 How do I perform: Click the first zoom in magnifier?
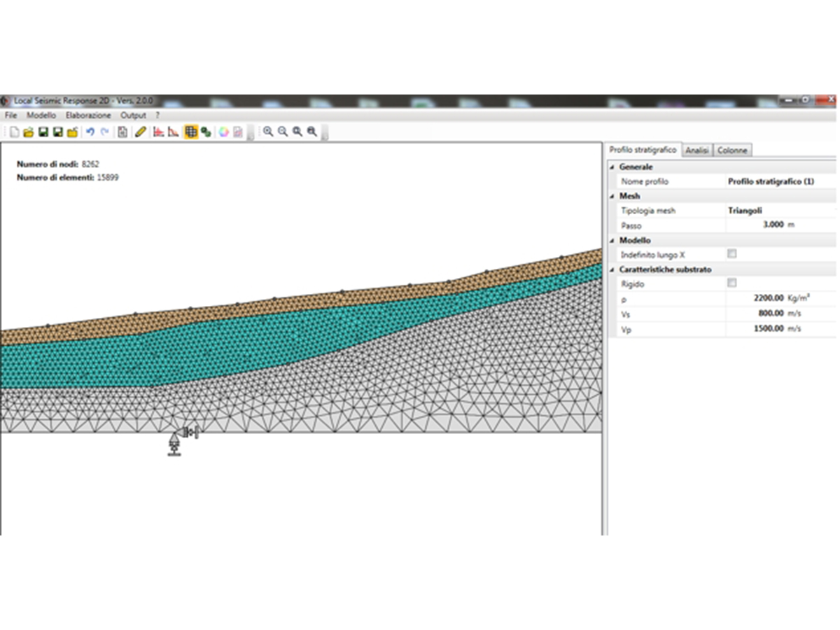[x=268, y=132]
